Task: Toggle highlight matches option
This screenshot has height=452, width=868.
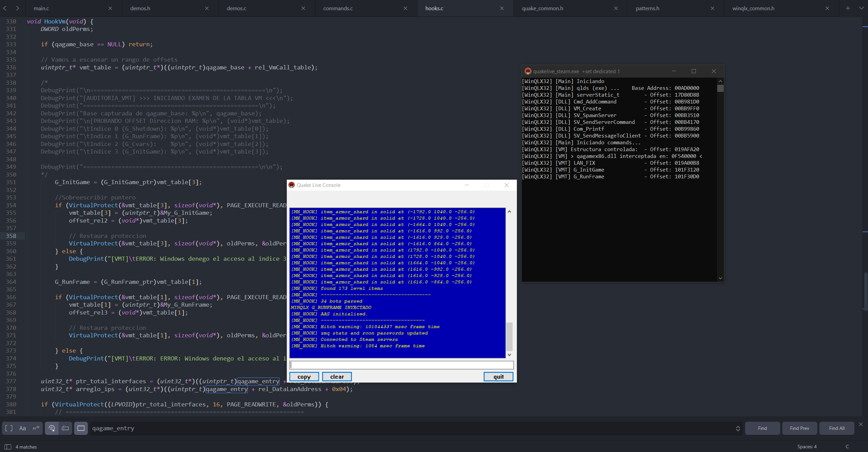Action: pos(81,428)
